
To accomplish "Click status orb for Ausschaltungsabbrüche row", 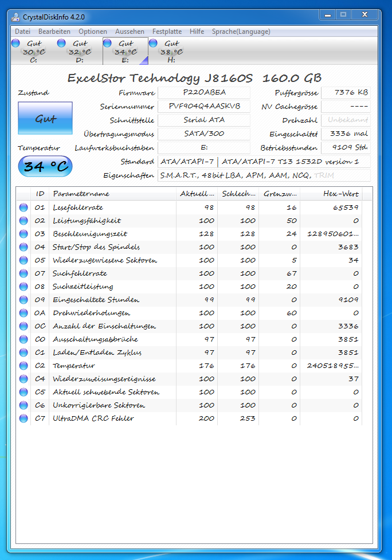I will point(23,339).
